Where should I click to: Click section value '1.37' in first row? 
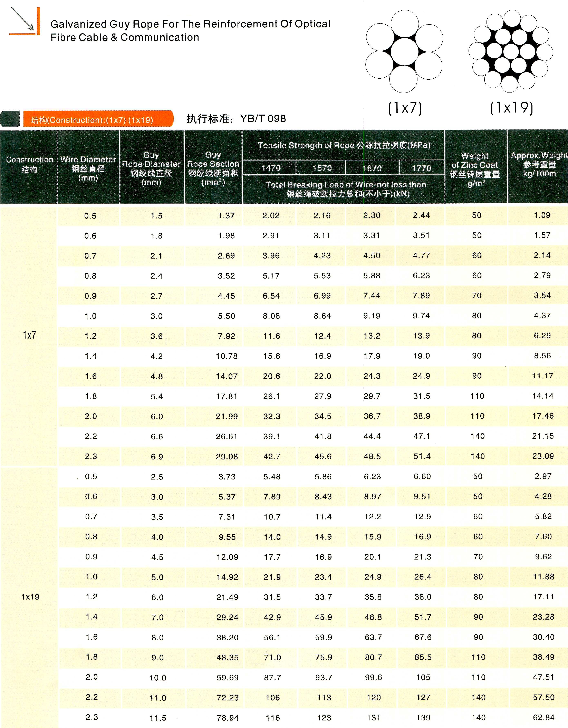coord(226,216)
